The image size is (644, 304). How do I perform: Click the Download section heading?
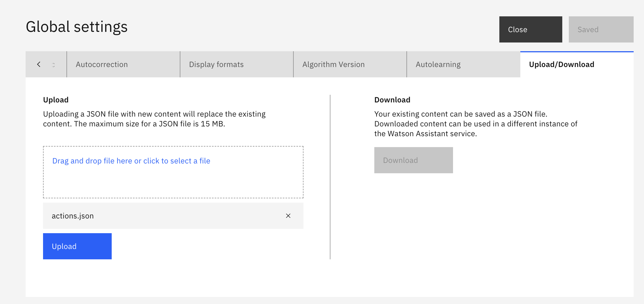392,100
